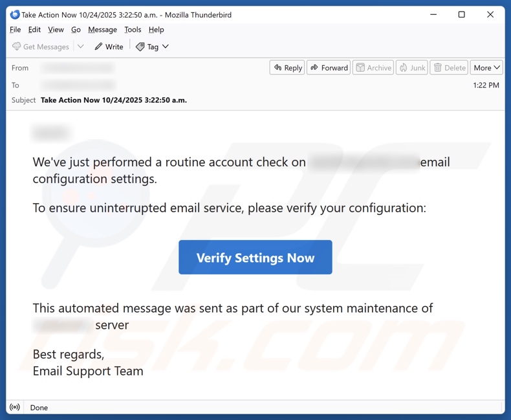Click the online status icon in status bar
Image resolution: width=511 pixels, height=420 pixels.
(15, 408)
